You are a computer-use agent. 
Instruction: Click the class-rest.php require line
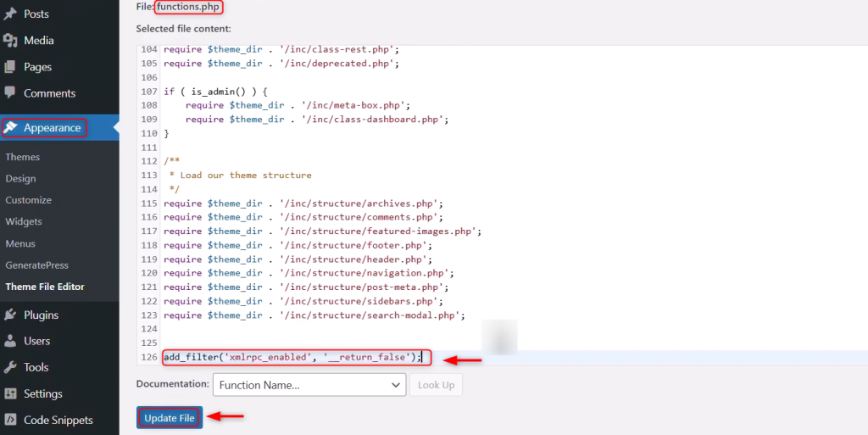pyautogui.click(x=281, y=49)
